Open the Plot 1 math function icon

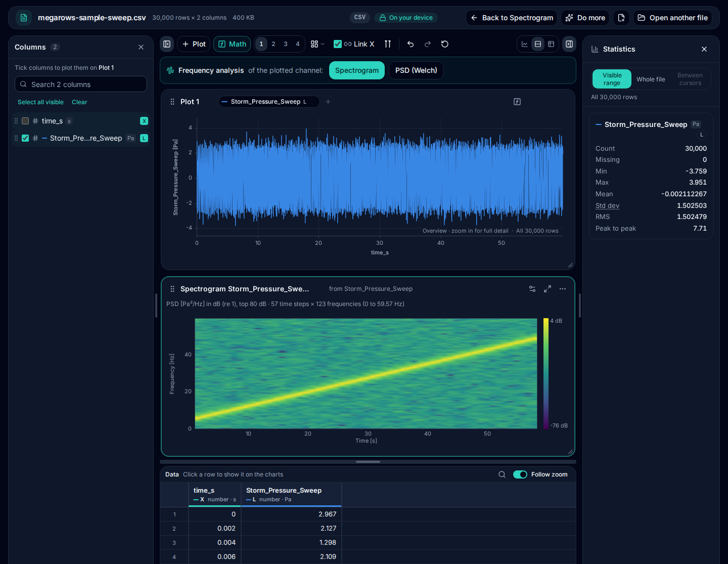[x=517, y=102]
